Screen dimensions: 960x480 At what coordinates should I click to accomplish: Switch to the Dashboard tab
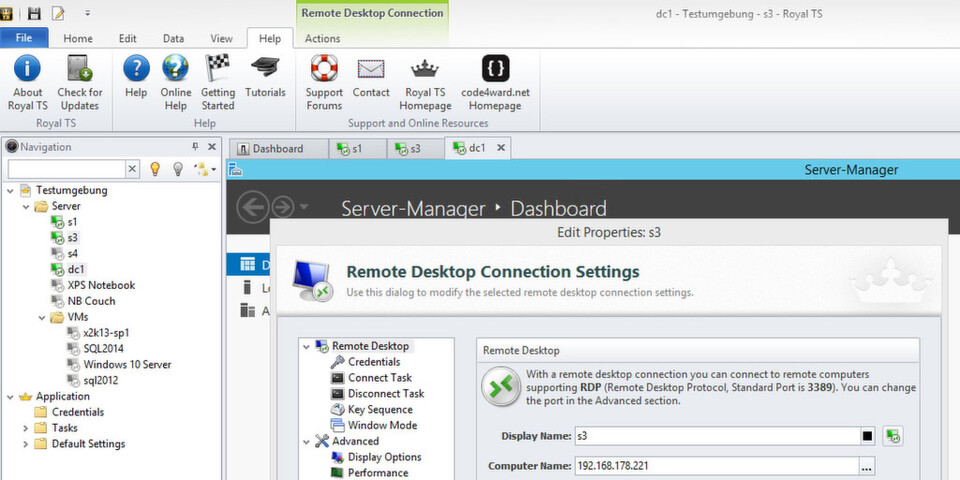point(279,148)
